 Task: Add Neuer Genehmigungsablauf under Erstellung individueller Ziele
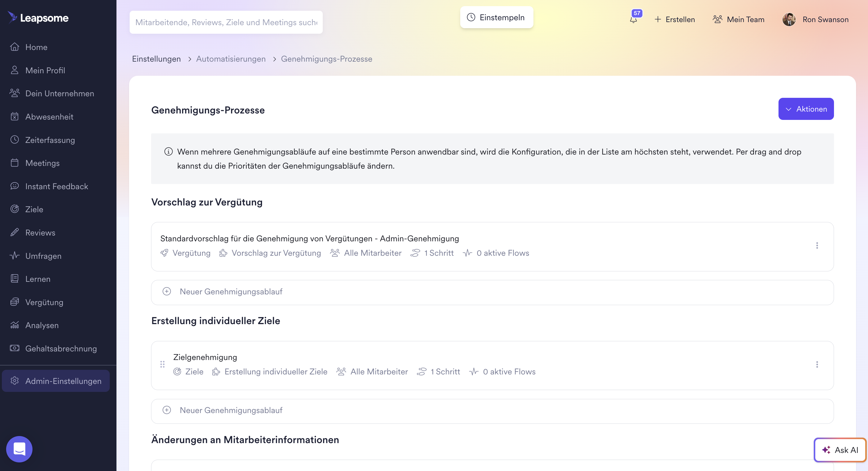(492, 411)
